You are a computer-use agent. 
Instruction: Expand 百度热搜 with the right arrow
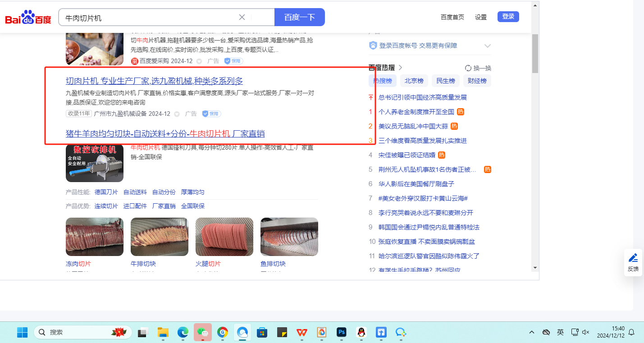click(x=400, y=68)
